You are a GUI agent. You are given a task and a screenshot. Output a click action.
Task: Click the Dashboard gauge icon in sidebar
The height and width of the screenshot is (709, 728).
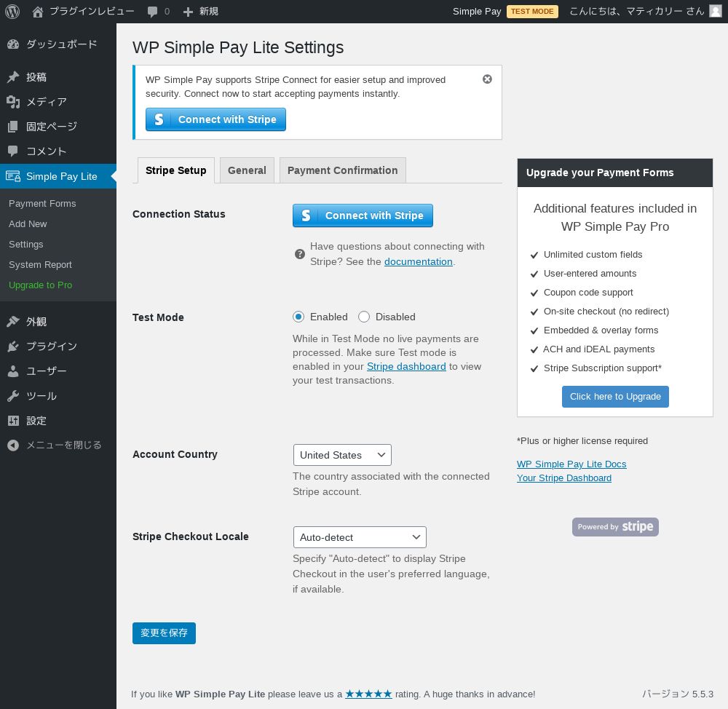[x=13, y=44]
